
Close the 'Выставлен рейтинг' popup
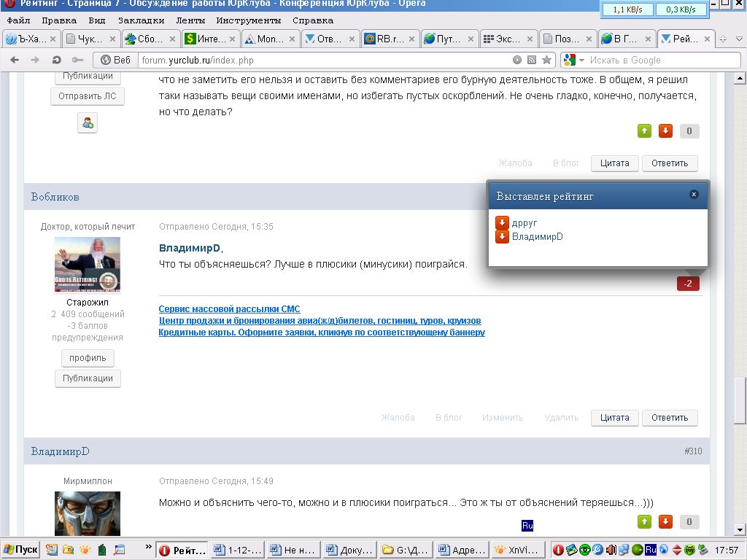(694, 194)
